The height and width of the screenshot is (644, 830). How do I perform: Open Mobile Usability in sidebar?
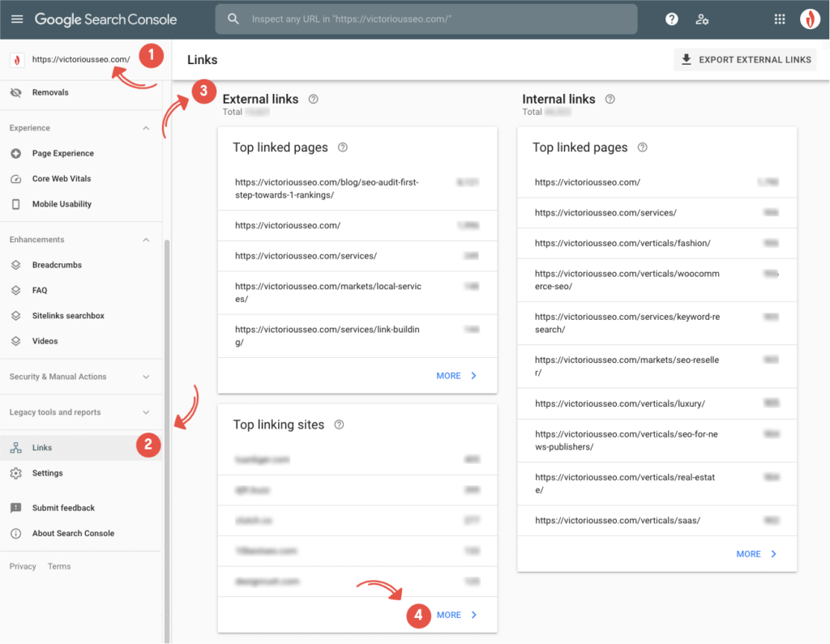click(62, 204)
